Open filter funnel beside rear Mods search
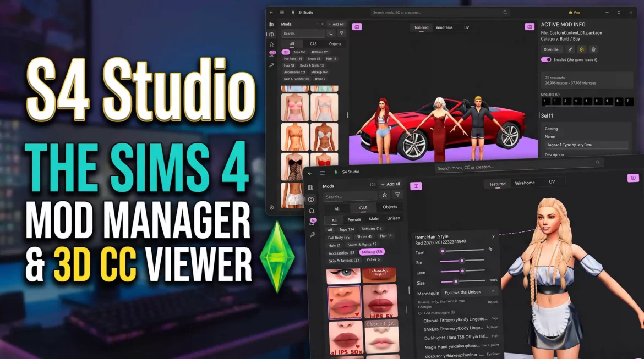The width and height of the screenshot is (644, 359). click(x=341, y=34)
